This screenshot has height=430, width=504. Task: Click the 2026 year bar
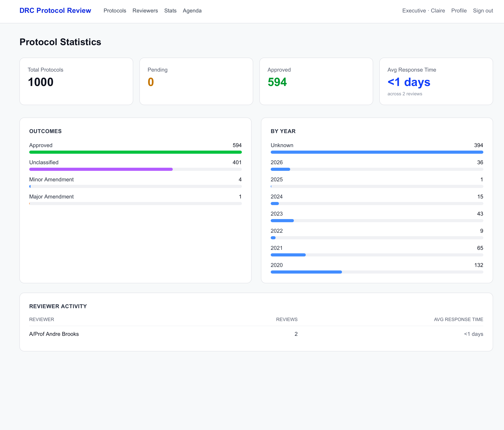tap(377, 169)
